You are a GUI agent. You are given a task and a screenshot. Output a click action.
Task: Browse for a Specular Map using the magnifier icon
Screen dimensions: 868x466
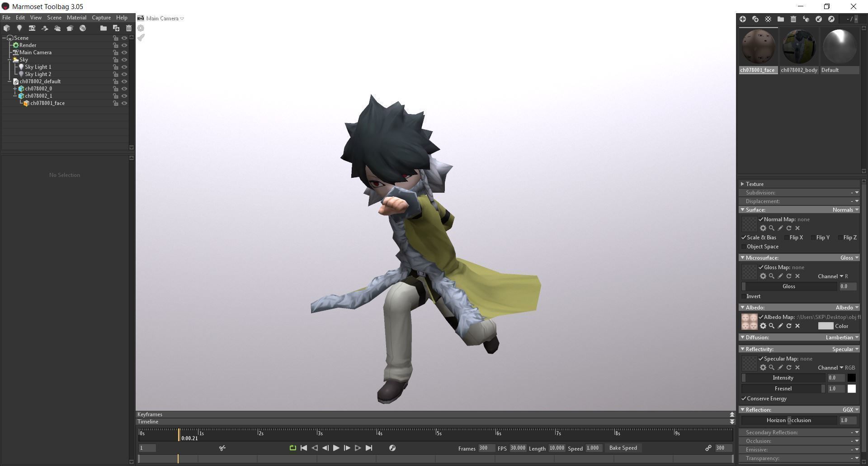pyautogui.click(x=772, y=367)
